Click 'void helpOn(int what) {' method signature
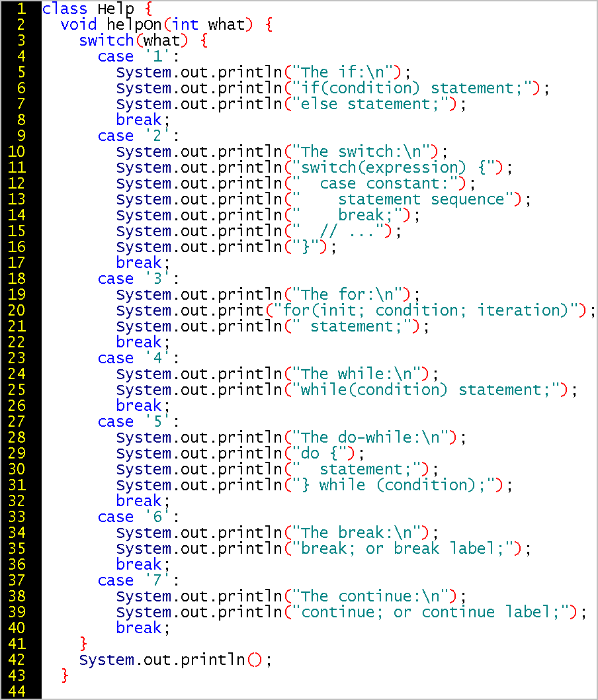 (167, 24)
